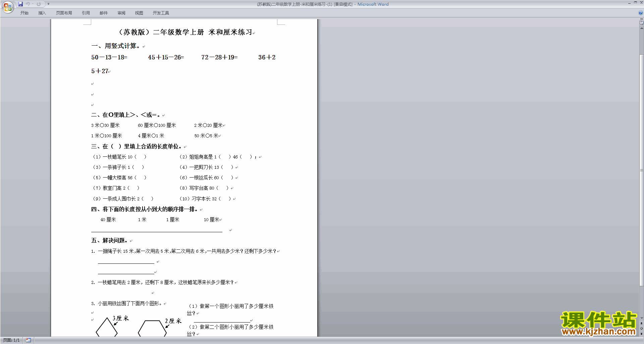644x344 pixels.
Task: Click problem 2 about 一枝蜡笔用去2厘米
Action: pyautogui.click(x=162, y=282)
